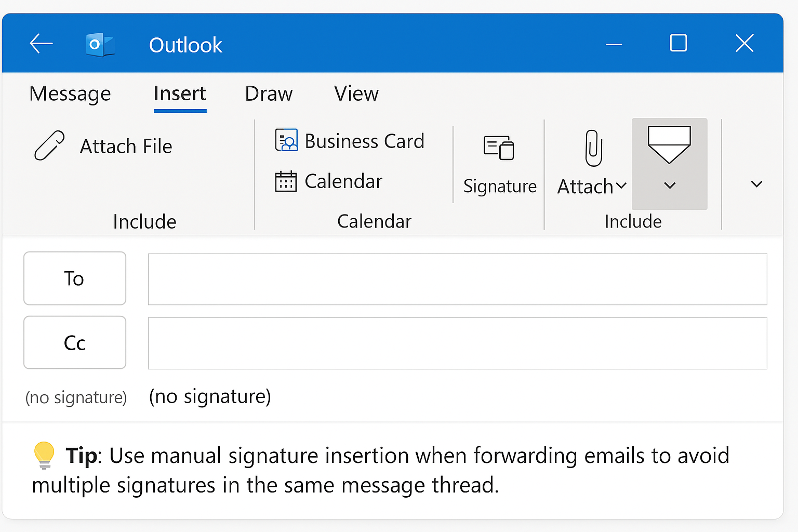
Task: Click inside the To recipient field
Action: click(457, 278)
